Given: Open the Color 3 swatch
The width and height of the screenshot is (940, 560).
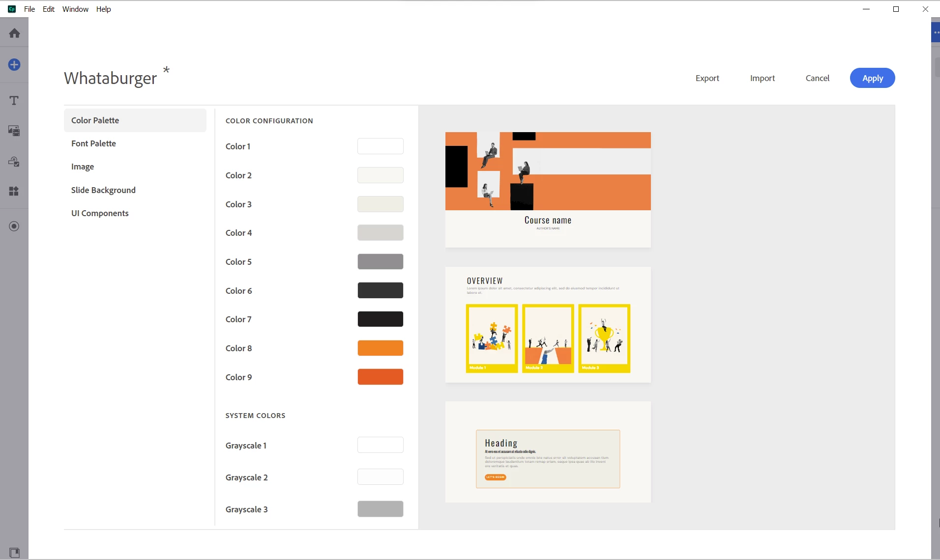Looking at the screenshot, I should 380,204.
